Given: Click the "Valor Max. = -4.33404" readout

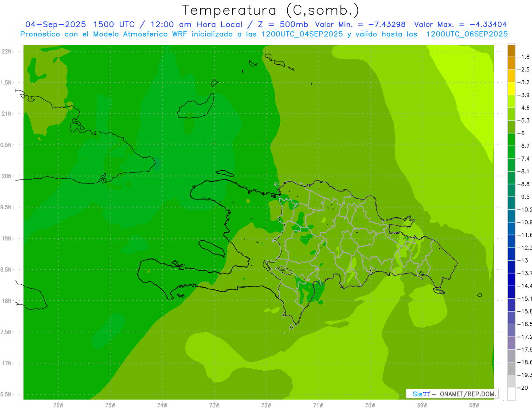Looking at the screenshot, I should (x=460, y=24).
